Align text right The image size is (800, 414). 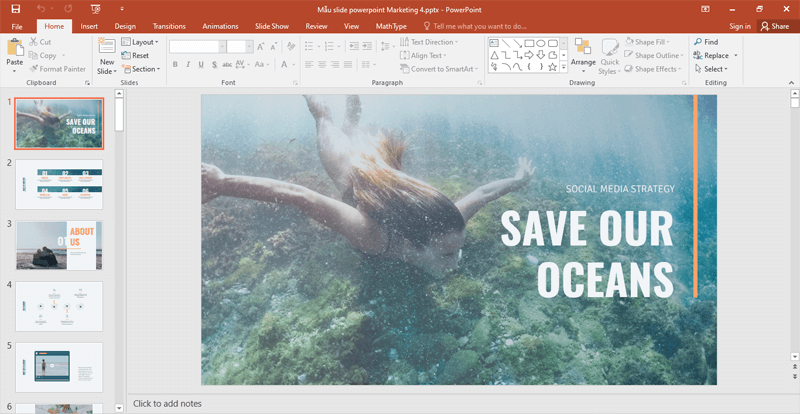click(x=335, y=64)
